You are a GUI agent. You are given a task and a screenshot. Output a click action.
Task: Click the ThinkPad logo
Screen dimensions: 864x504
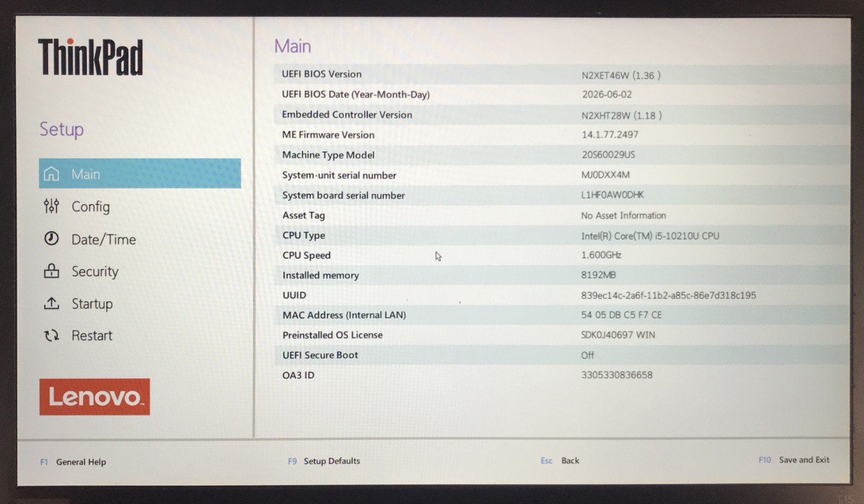point(90,57)
